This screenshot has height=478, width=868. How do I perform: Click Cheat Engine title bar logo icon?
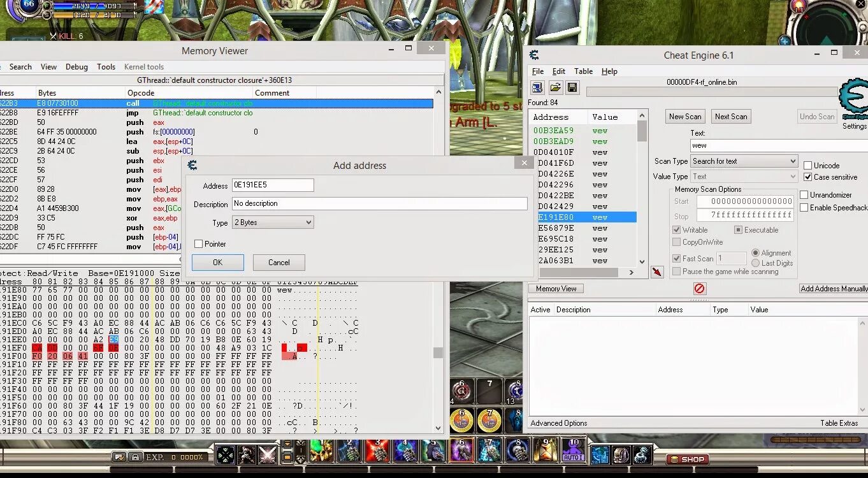tap(534, 55)
